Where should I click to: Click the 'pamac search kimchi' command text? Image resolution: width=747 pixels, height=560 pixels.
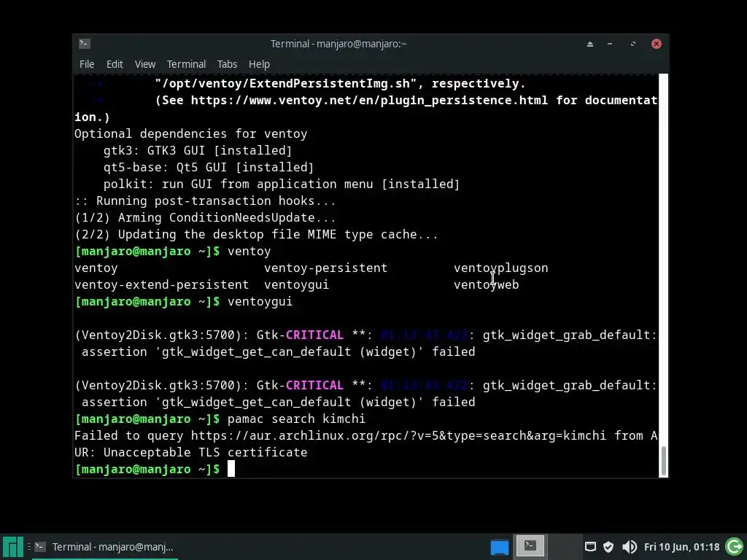point(296,419)
